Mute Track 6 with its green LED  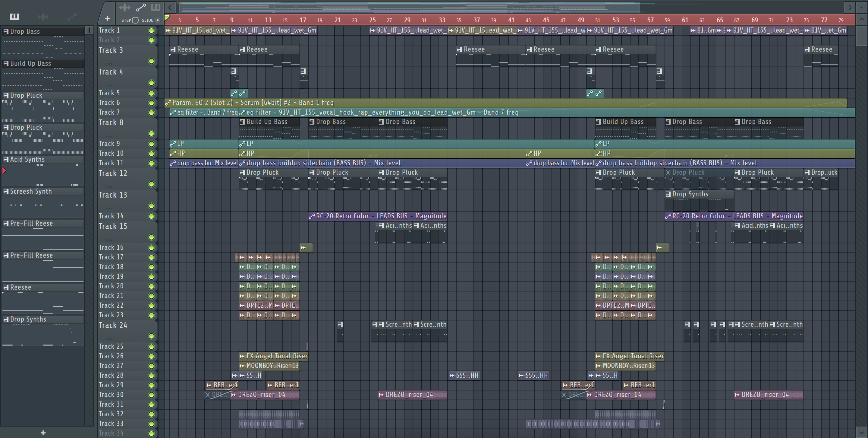151,103
